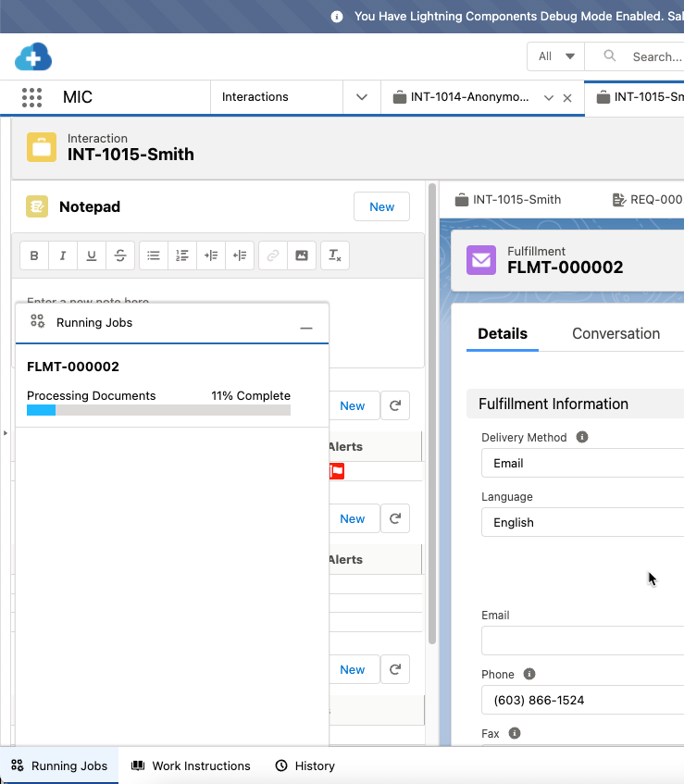Insert a numbered list in Notepad
This screenshot has height=784, width=684.
click(182, 255)
